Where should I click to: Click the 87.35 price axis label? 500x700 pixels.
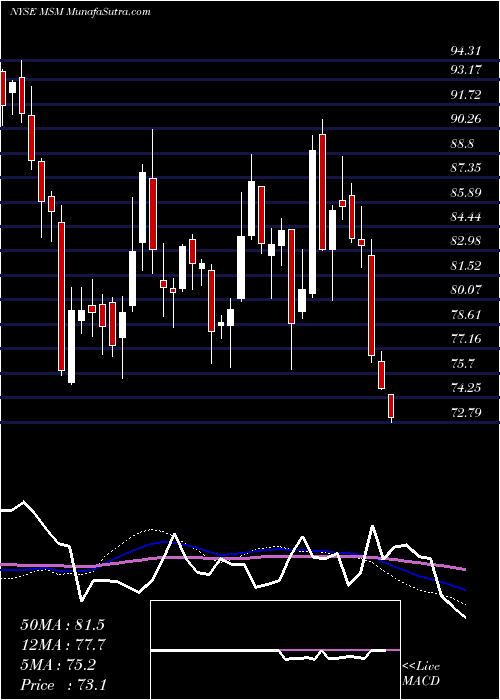(466, 168)
